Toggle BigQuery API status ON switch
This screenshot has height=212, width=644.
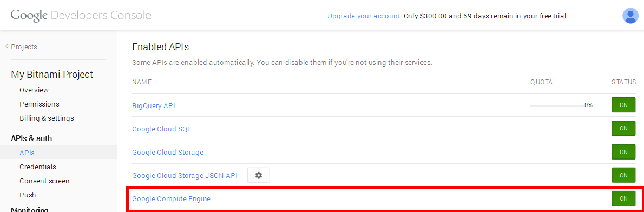coord(623,105)
